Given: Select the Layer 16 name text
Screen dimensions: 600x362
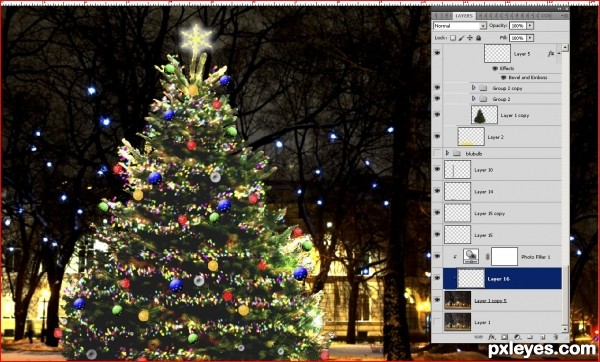Looking at the screenshot, I should [x=499, y=279].
